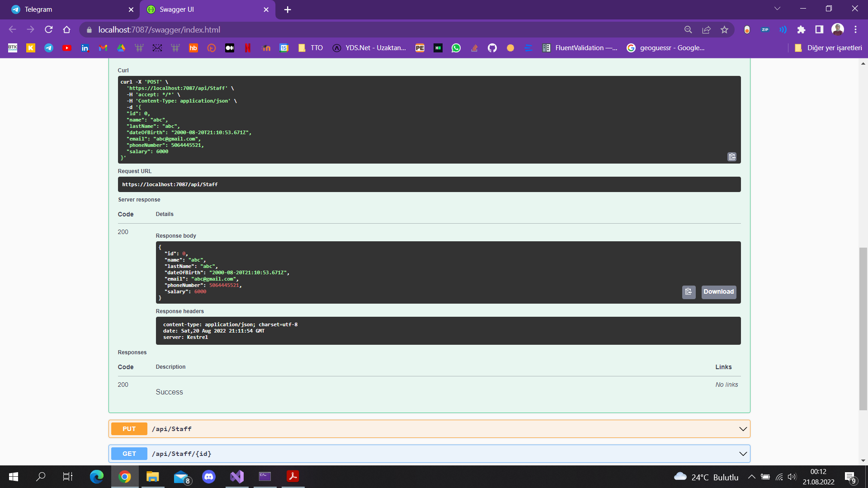Copy the curl command using the clipboard icon

click(732, 157)
